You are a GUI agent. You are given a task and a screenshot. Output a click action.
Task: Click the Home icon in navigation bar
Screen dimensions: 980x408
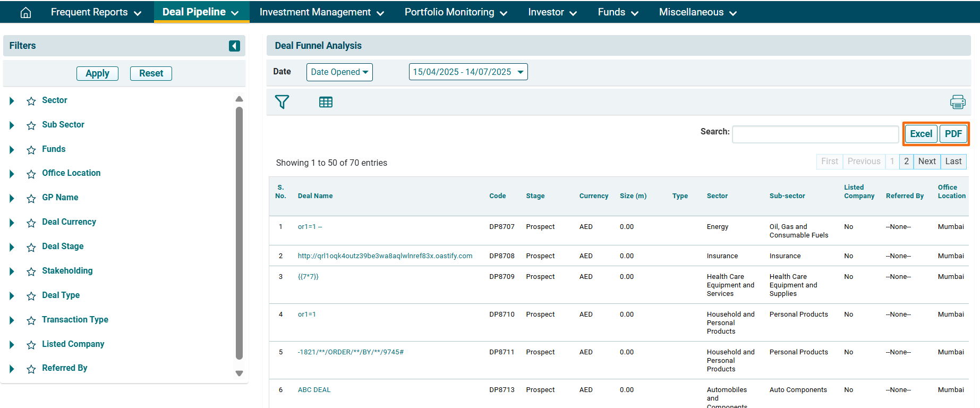pyautogui.click(x=25, y=12)
